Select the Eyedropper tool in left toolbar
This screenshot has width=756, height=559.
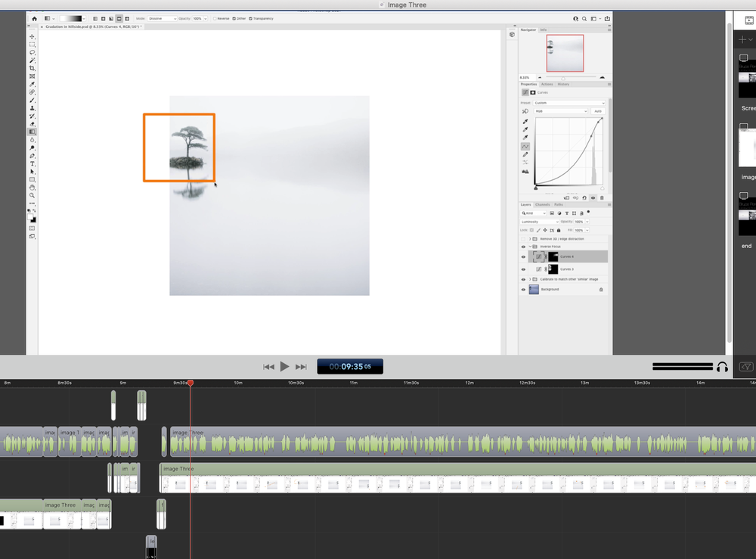[x=33, y=85]
